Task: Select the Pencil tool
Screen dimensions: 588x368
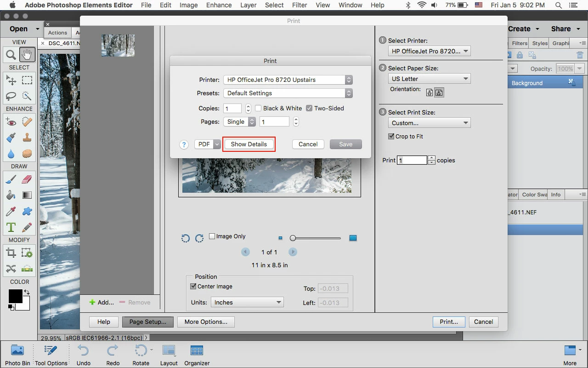Action: 27,227
